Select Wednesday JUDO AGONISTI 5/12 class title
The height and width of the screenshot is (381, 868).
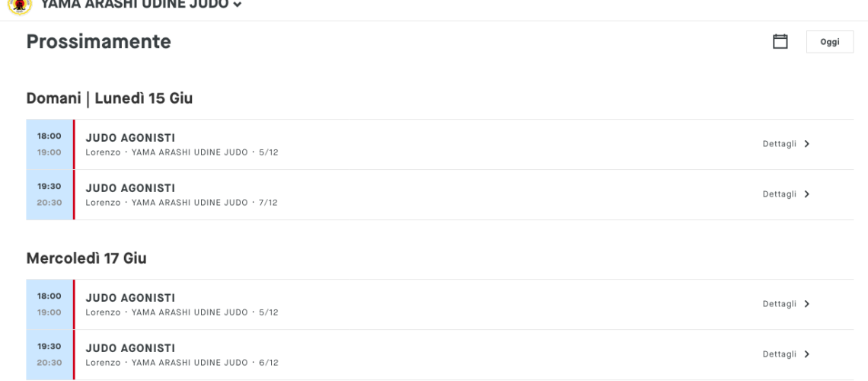point(131,298)
